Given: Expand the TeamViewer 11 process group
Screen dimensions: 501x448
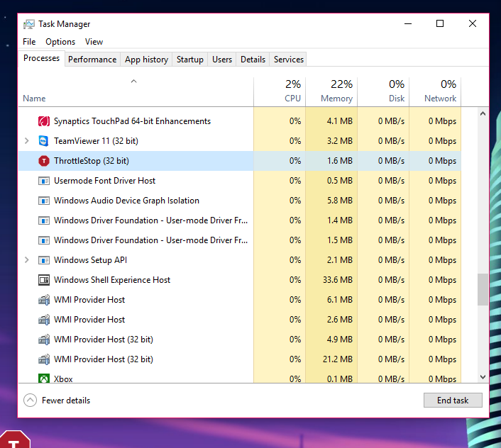Looking at the screenshot, I should pyautogui.click(x=27, y=141).
